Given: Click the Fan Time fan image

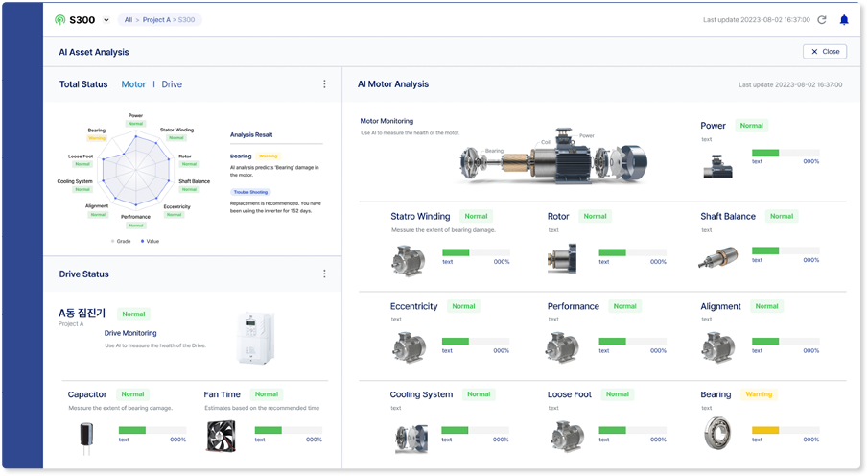Looking at the screenshot, I should pos(222,436).
